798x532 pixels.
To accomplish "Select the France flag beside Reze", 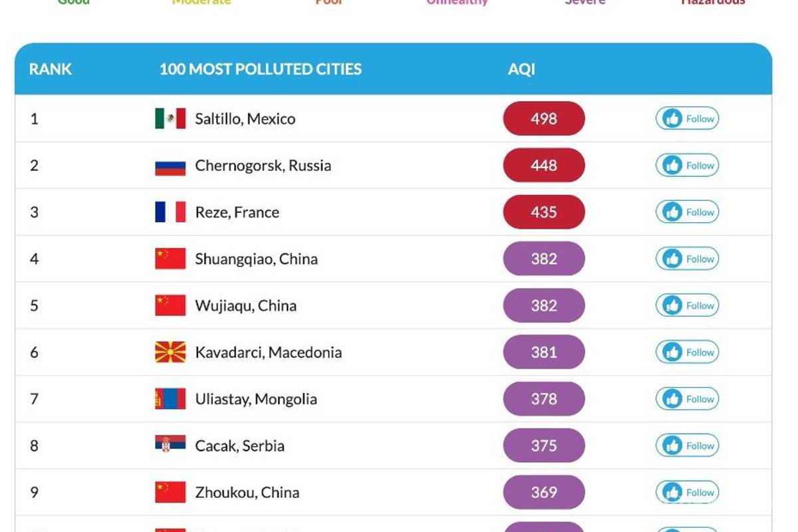I will click(170, 211).
